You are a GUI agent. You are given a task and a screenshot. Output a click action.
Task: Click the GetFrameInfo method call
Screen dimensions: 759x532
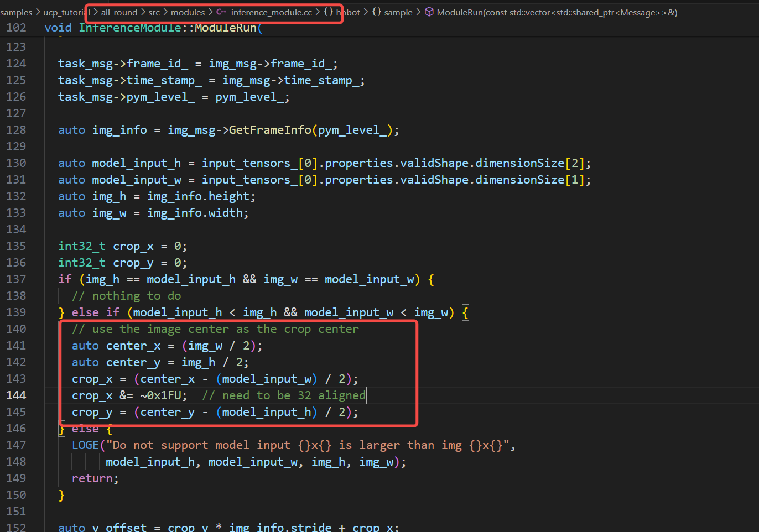(x=270, y=130)
